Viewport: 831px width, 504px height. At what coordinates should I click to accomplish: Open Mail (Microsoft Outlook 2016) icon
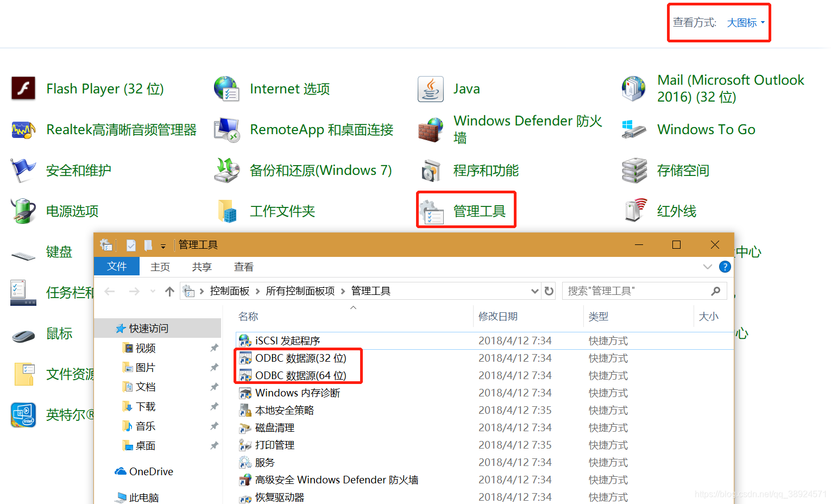(634, 89)
